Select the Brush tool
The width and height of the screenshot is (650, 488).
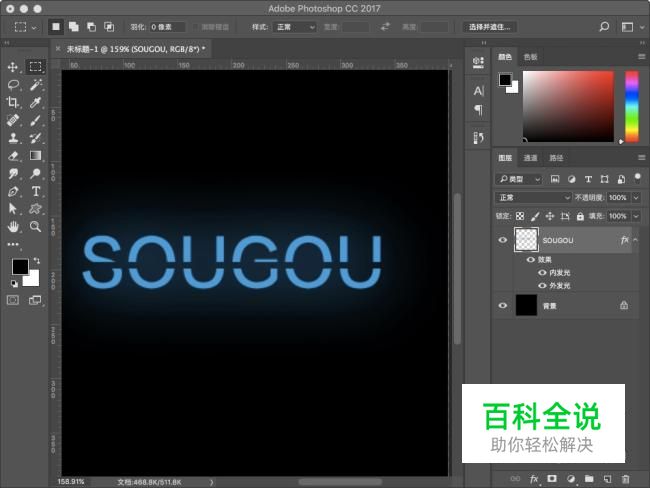(x=36, y=120)
